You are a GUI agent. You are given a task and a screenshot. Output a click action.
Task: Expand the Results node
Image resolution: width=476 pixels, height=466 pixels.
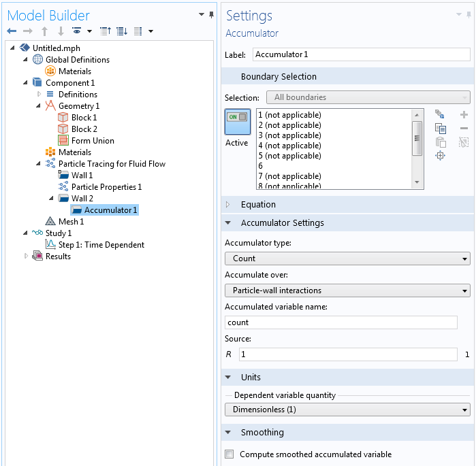[26, 256]
